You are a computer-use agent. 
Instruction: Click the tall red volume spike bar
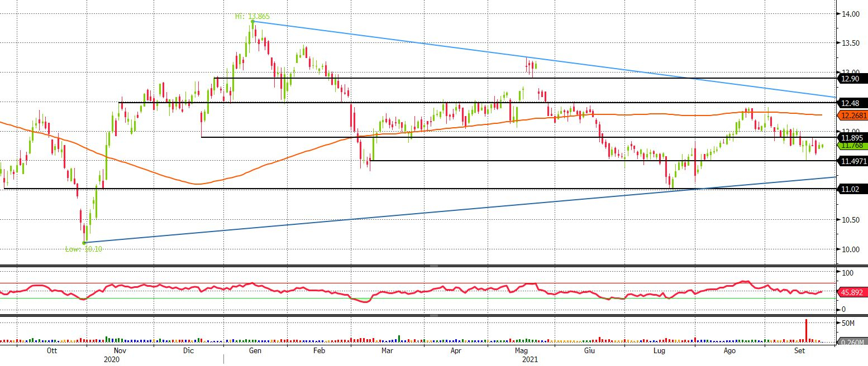pos(806,330)
